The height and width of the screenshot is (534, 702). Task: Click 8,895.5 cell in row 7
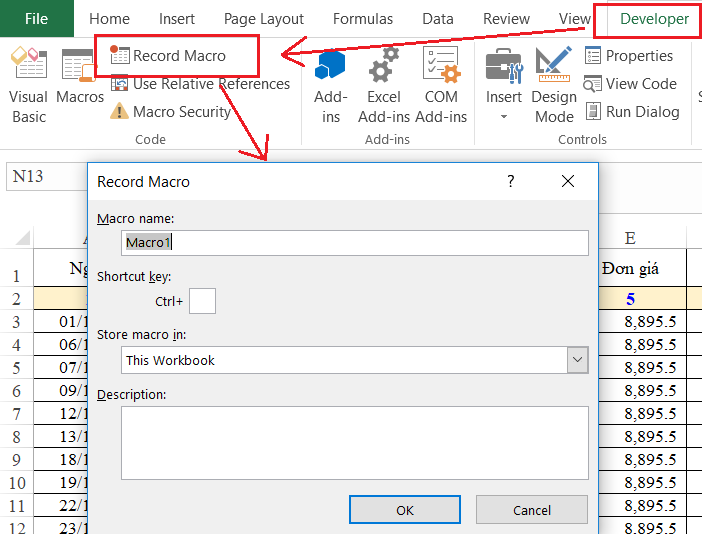(642, 414)
